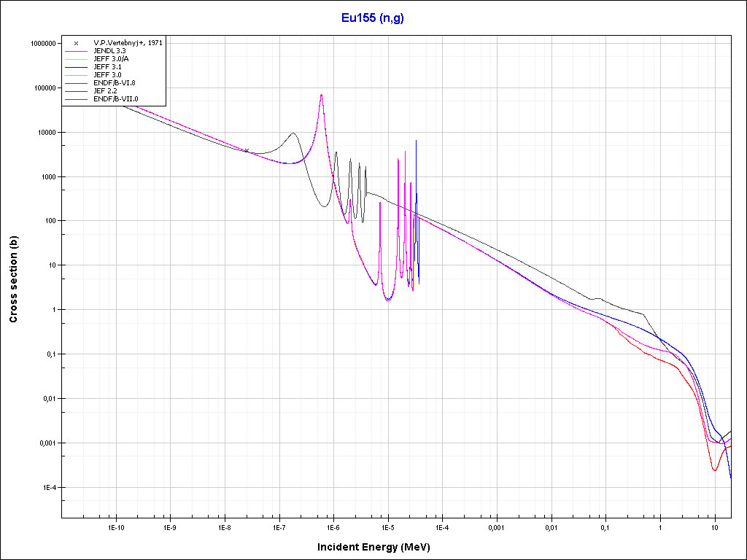Image resolution: width=747 pixels, height=560 pixels.
Task: Click the orange JEFF 3.0/A legend line
Action: pyautogui.click(x=77, y=59)
